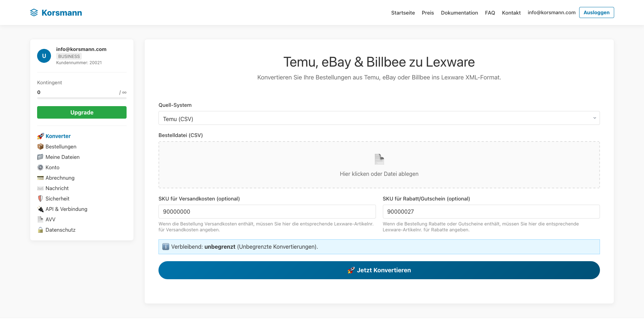Click the 'Quell-System' field label
Image resolution: width=644 pixels, height=325 pixels.
[175, 105]
